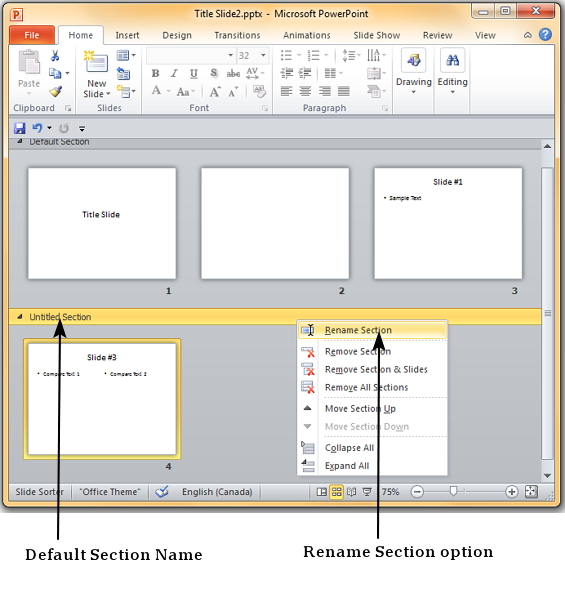Switch to the Insert tab

coord(127,35)
